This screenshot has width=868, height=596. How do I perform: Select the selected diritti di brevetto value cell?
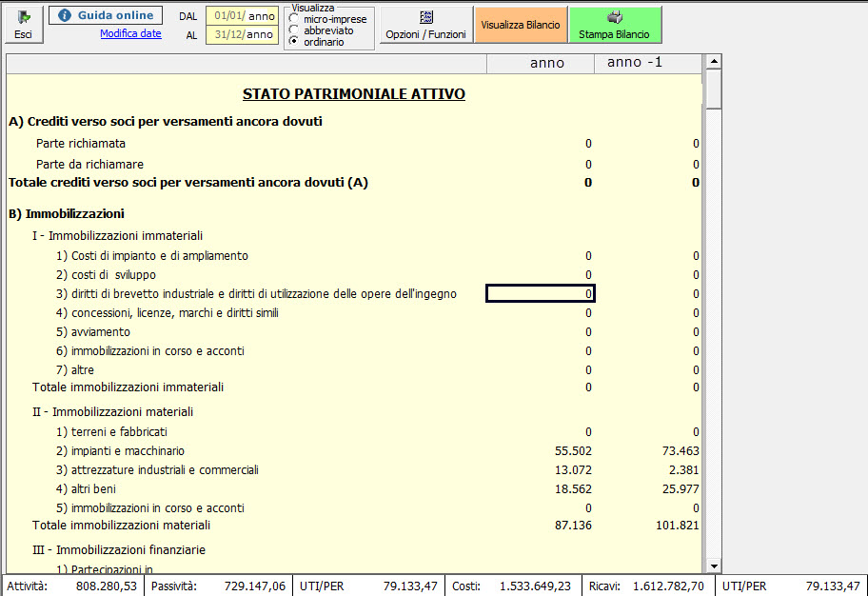(x=541, y=294)
